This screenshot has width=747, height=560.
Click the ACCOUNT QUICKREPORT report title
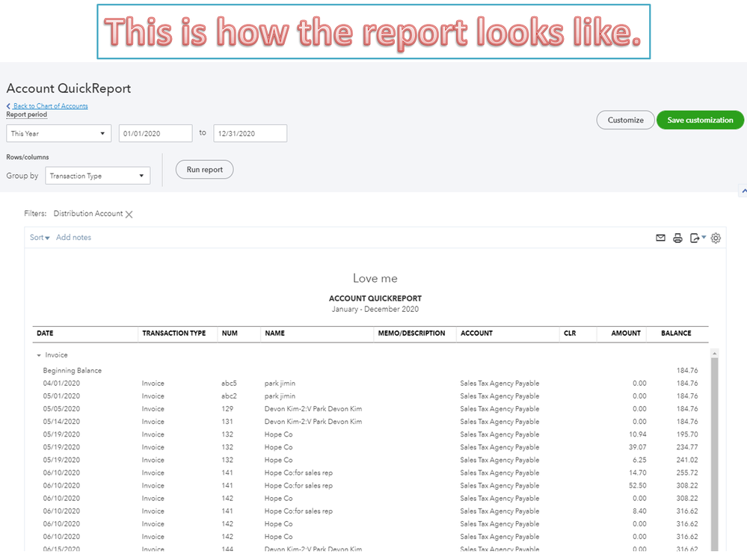375,298
